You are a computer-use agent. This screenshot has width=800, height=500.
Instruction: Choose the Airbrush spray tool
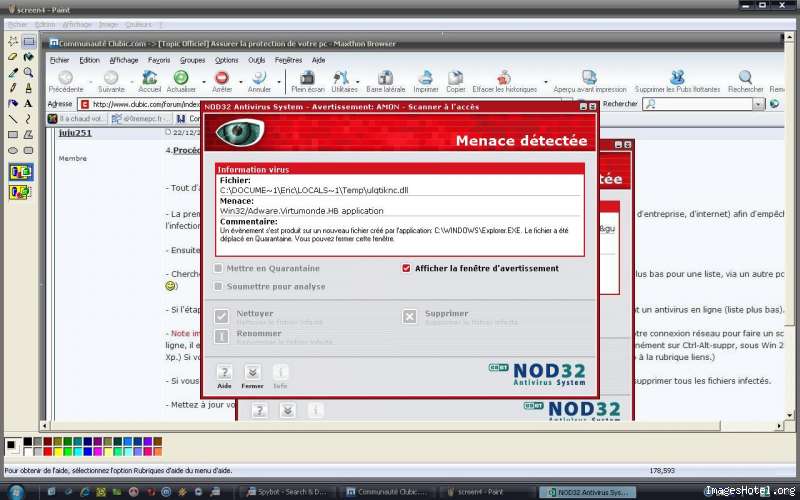click(x=13, y=104)
